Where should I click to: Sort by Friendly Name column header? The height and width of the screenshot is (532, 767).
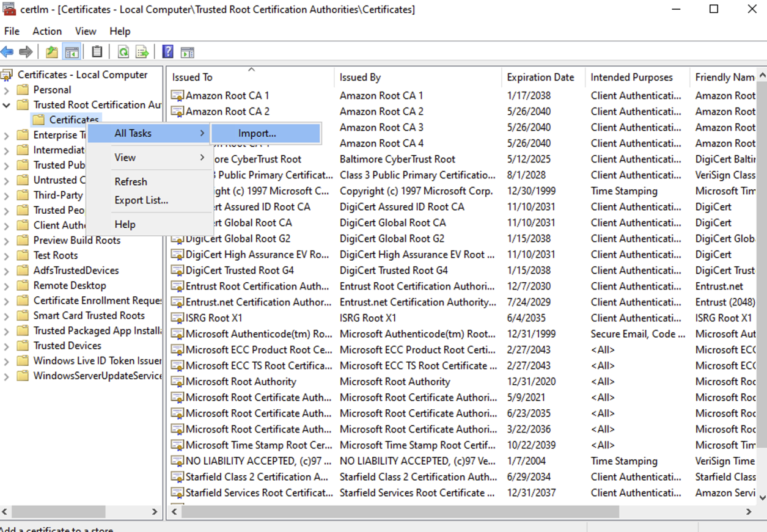(724, 77)
